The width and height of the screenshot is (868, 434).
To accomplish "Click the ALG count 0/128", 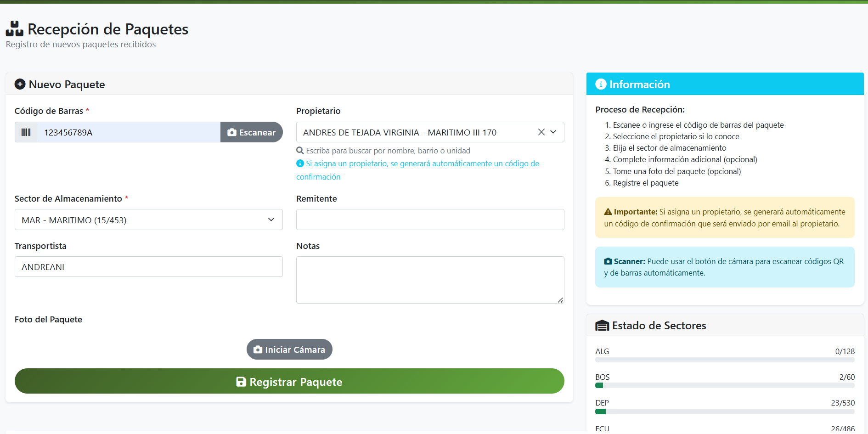I will tap(845, 351).
